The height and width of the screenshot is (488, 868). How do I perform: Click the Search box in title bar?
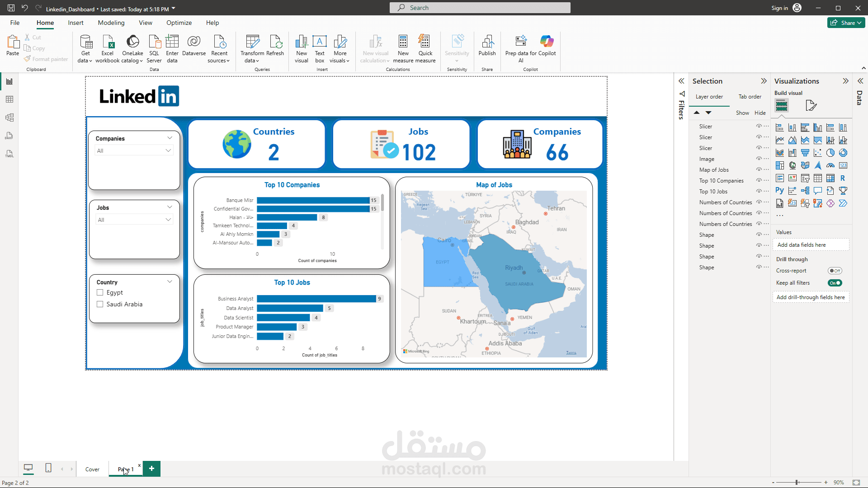tap(480, 8)
